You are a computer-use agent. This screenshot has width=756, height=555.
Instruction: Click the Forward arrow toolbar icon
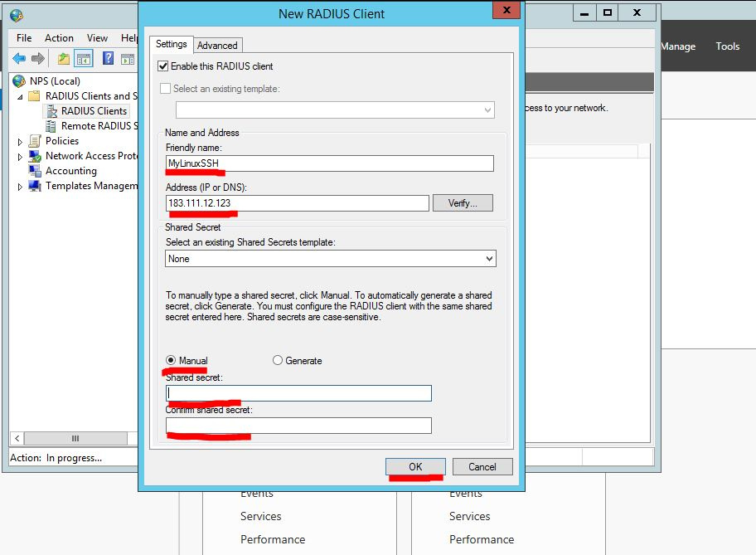coord(38,59)
